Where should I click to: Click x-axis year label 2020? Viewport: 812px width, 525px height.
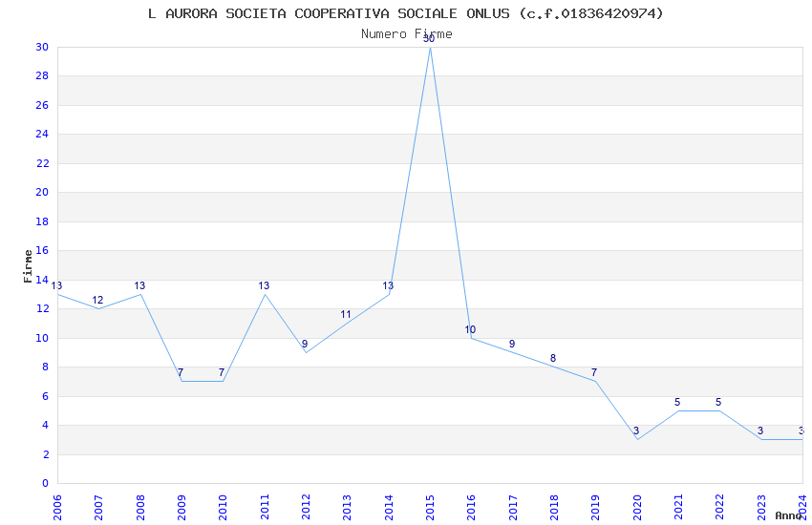(637, 508)
